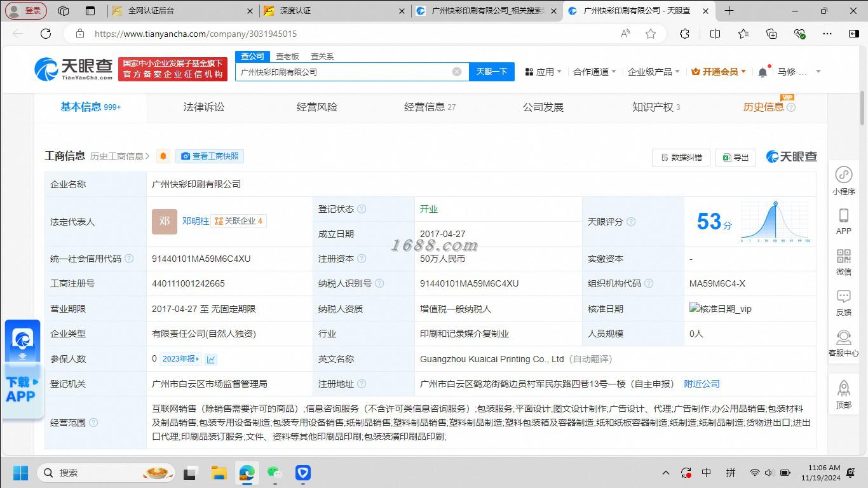Click the Tianyancha logo

coord(74,69)
